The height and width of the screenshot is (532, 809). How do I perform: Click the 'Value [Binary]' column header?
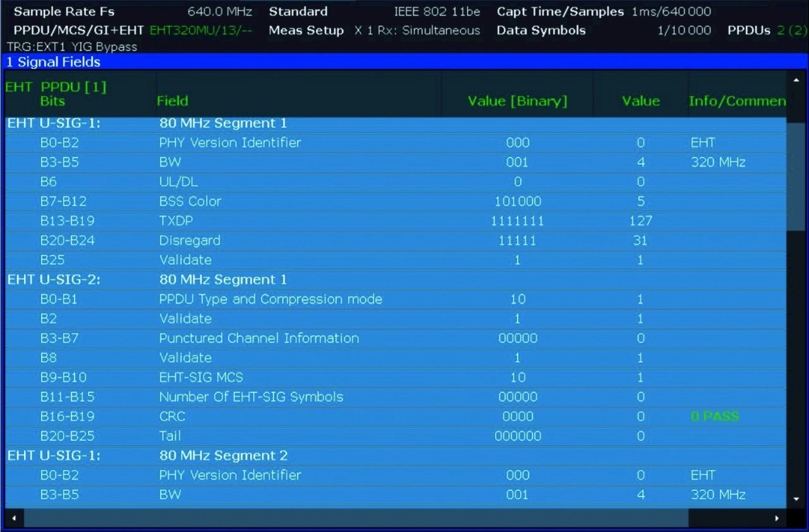[517, 101]
